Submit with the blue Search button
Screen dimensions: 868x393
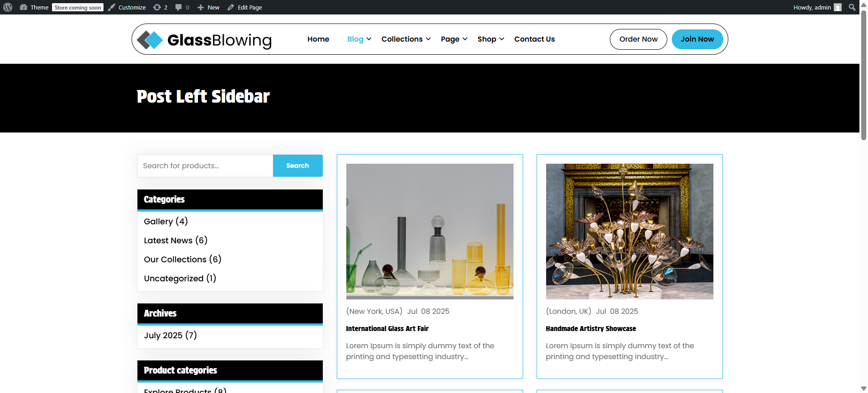click(297, 166)
